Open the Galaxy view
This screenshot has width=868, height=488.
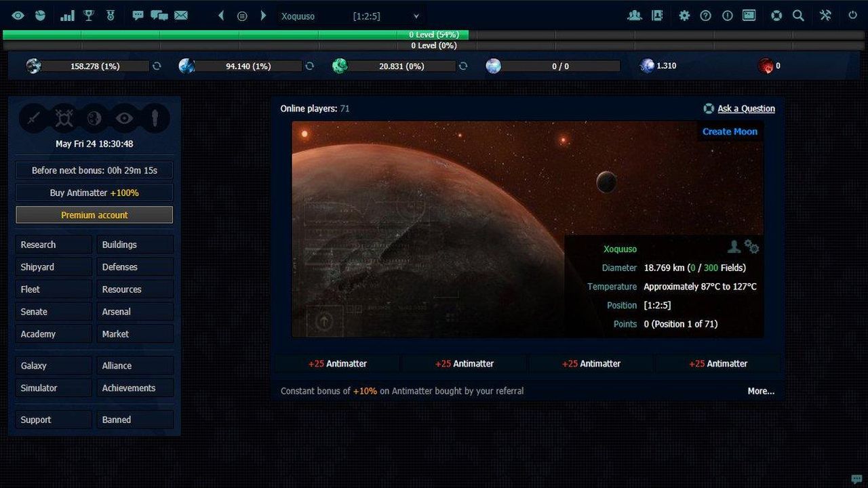point(54,365)
